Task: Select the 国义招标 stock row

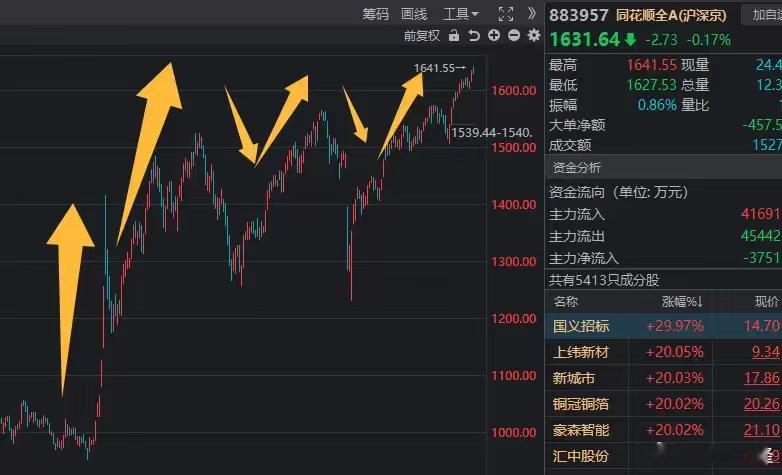Action: coord(663,326)
